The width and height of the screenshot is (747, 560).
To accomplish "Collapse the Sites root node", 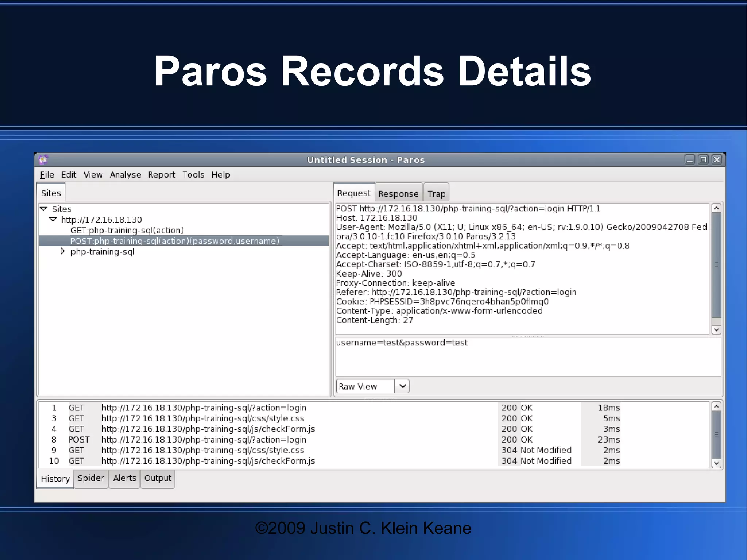I will [44, 209].
